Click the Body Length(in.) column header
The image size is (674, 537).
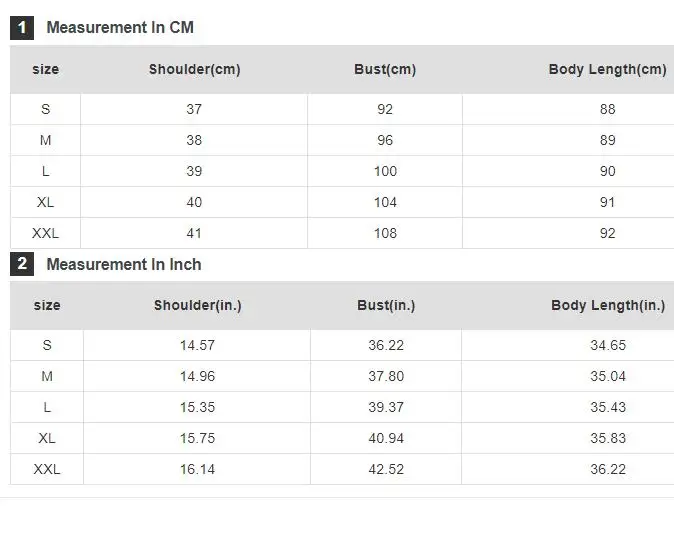point(608,305)
